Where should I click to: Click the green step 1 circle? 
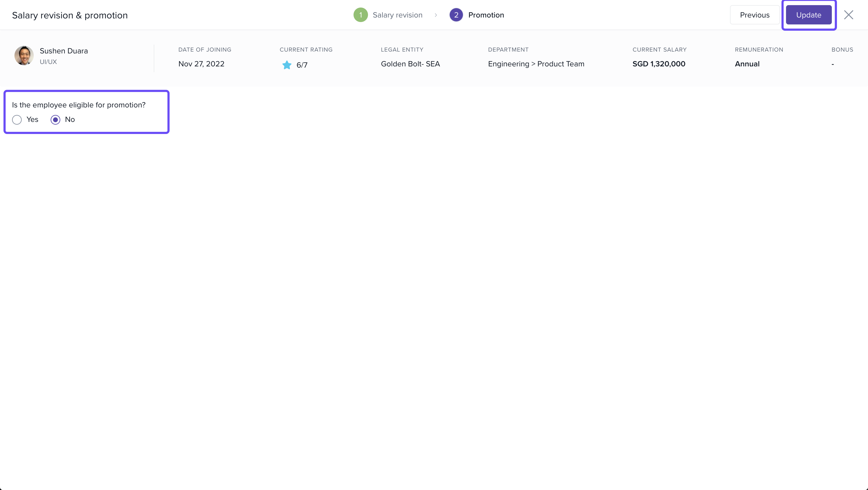[360, 15]
